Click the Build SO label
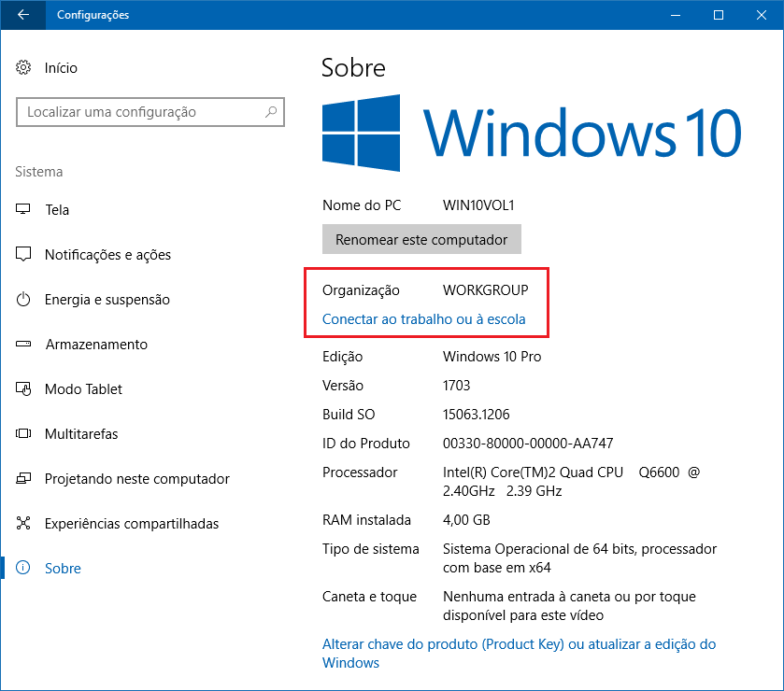This screenshot has height=691, width=784. coord(349,415)
